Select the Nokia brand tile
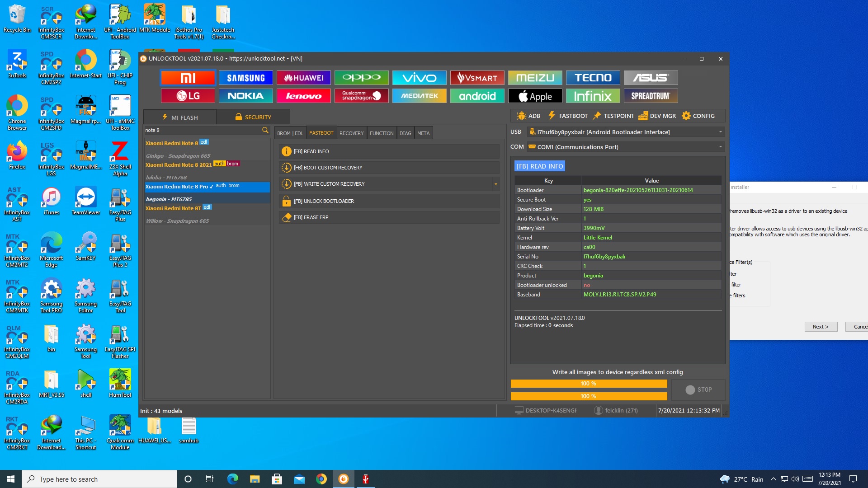The width and height of the screenshot is (868, 488). [245, 96]
